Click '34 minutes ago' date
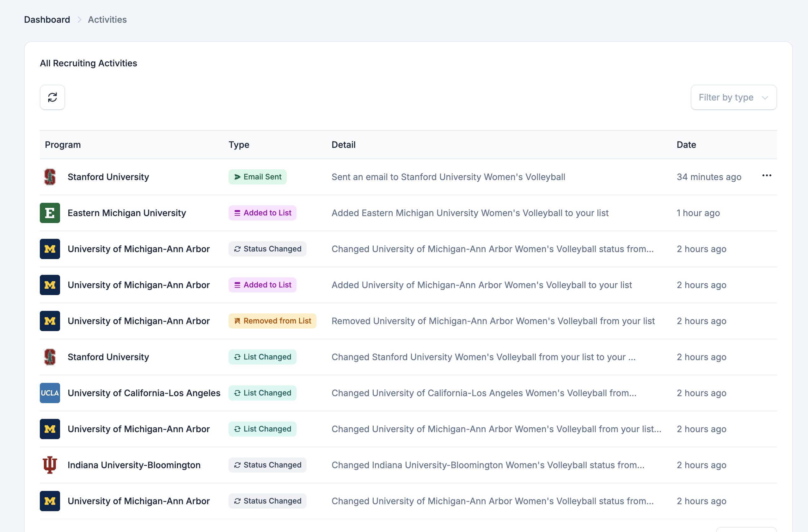808x532 pixels. (x=709, y=177)
